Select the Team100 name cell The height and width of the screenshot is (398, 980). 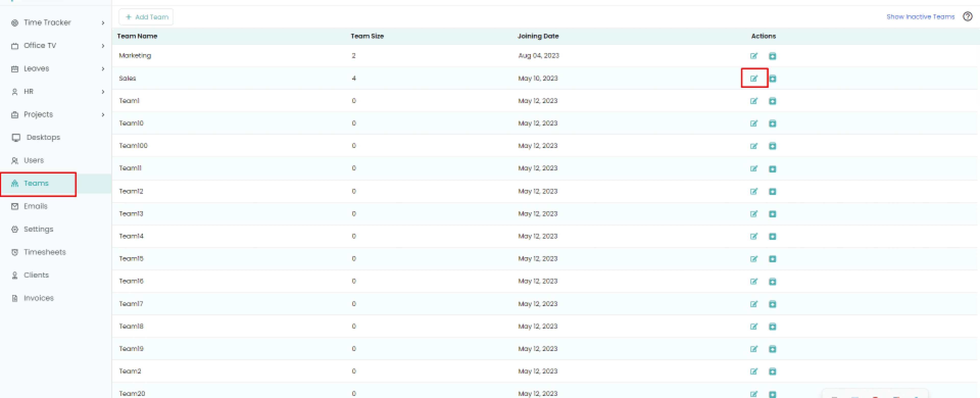click(x=133, y=145)
